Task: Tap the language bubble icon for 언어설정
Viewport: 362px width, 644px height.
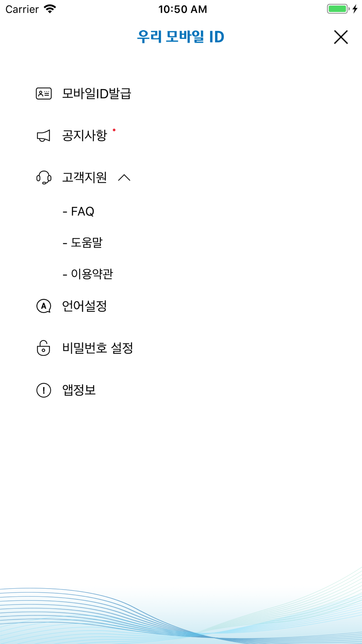Action: pyautogui.click(x=43, y=306)
